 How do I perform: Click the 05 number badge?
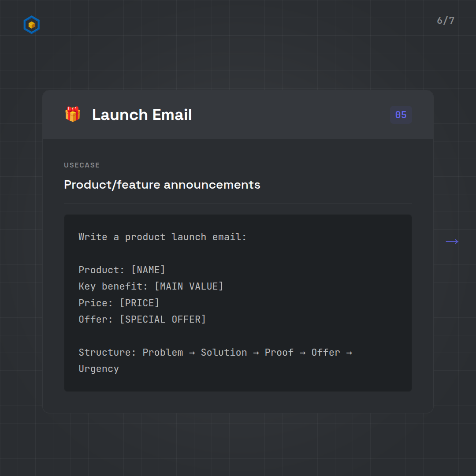(x=401, y=115)
